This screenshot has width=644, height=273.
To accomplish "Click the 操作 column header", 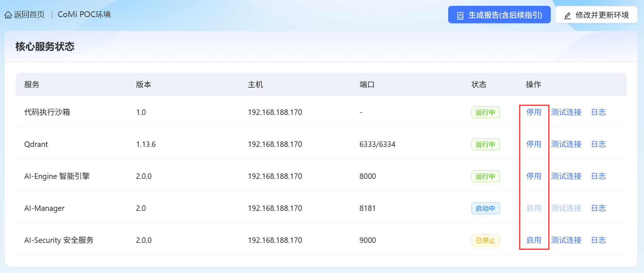I will tap(533, 84).
